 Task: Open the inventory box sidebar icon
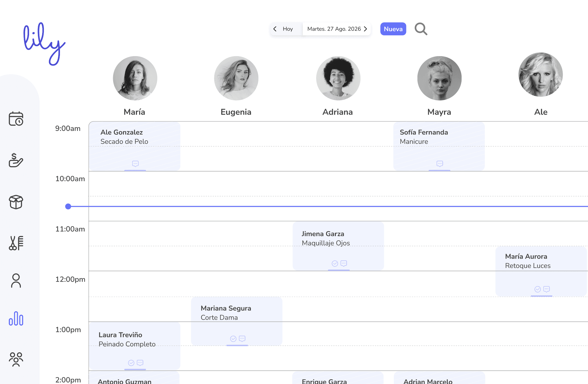pos(16,202)
